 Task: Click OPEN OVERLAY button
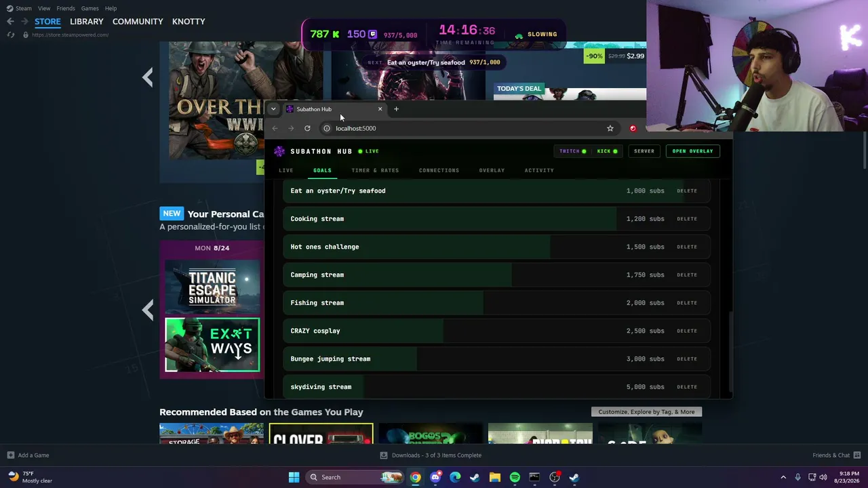pyautogui.click(x=692, y=151)
